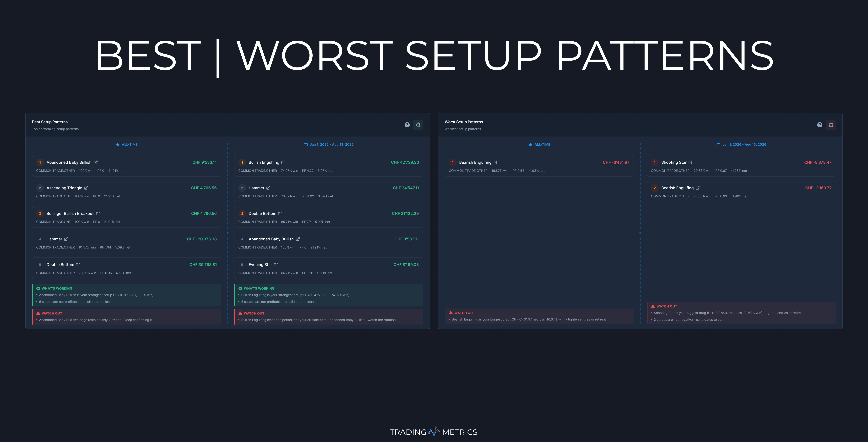This screenshot has width=868, height=442.
Task: Select Jan 1, 2026 - Aug 13, 2026 in Best Setup Patterns
Action: click(x=332, y=145)
